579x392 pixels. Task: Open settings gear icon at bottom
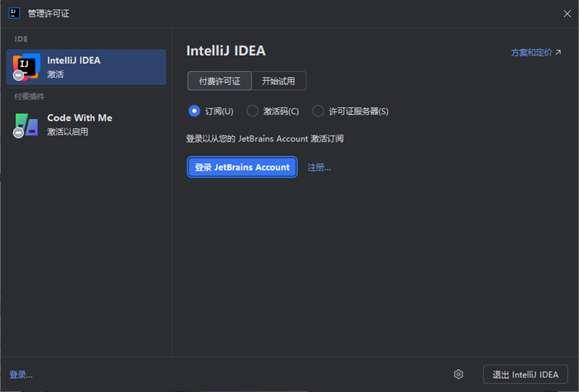[458, 375]
